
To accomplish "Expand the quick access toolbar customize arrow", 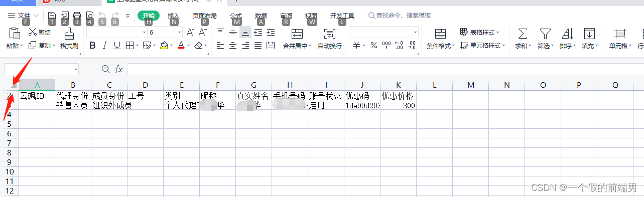I will click(x=127, y=16).
